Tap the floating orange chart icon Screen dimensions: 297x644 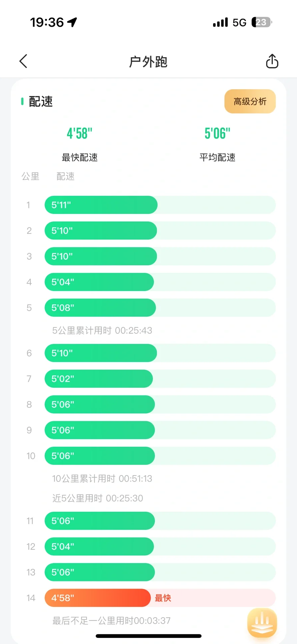pyautogui.click(x=262, y=623)
